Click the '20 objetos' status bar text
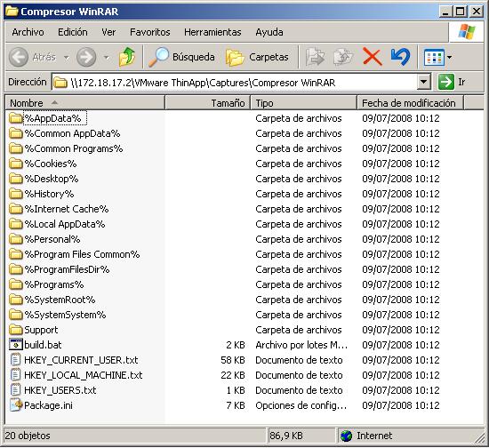The height and width of the screenshot is (448, 489). (28, 436)
